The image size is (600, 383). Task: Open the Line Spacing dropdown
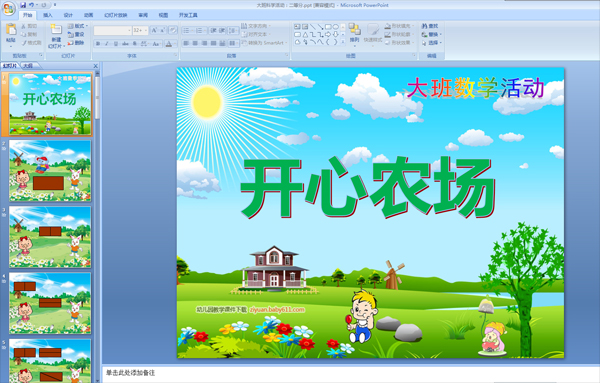click(x=233, y=30)
